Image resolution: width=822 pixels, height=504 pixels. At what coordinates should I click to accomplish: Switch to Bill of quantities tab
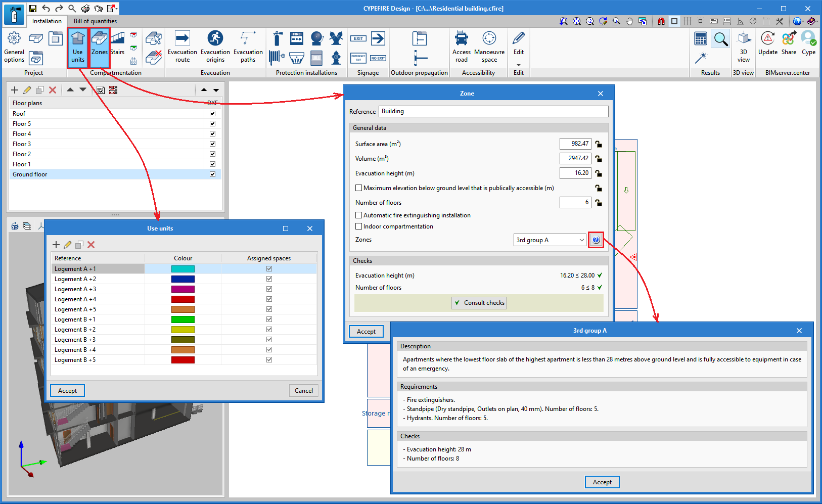pyautogui.click(x=95, y=21)
